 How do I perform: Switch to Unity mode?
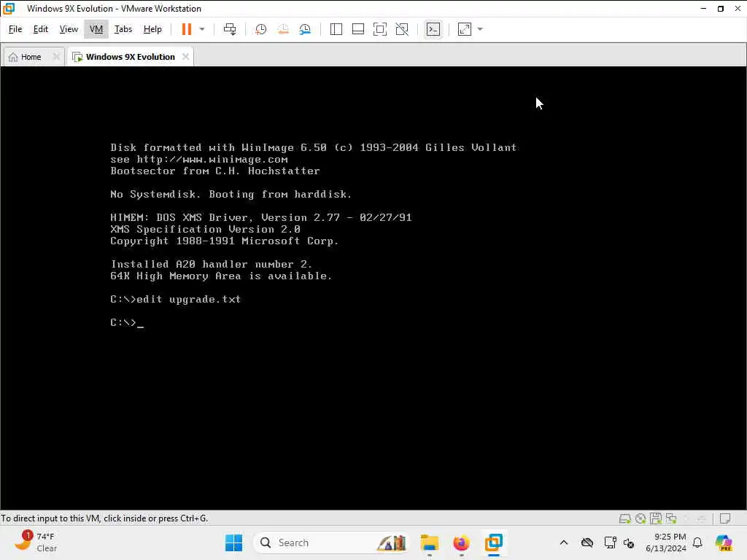click(x=402, y=29)
